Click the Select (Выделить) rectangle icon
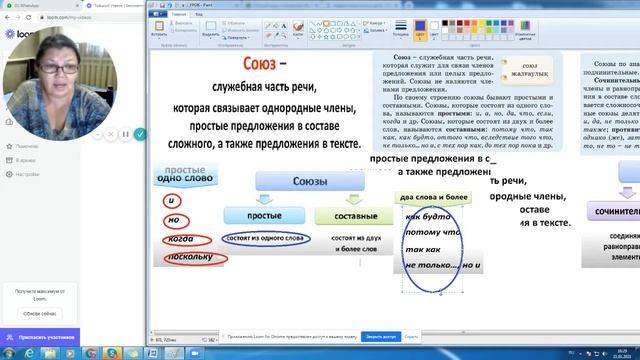The height and width of the screenshot is (360, 640). (211, 26)
